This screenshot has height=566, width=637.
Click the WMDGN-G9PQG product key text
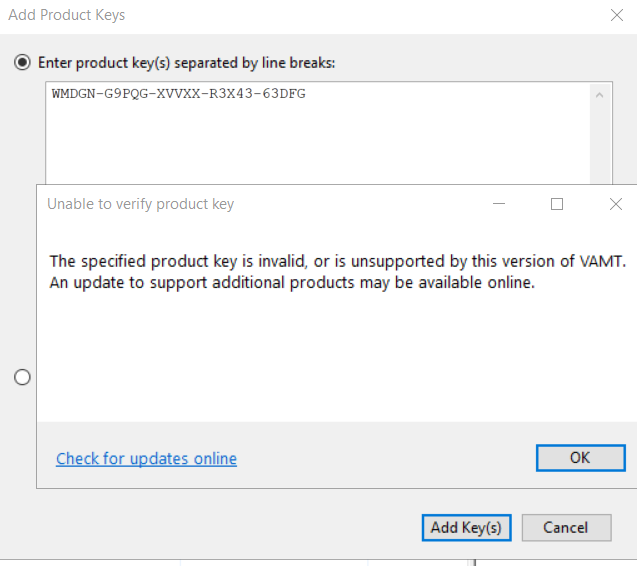pos(178,94)
